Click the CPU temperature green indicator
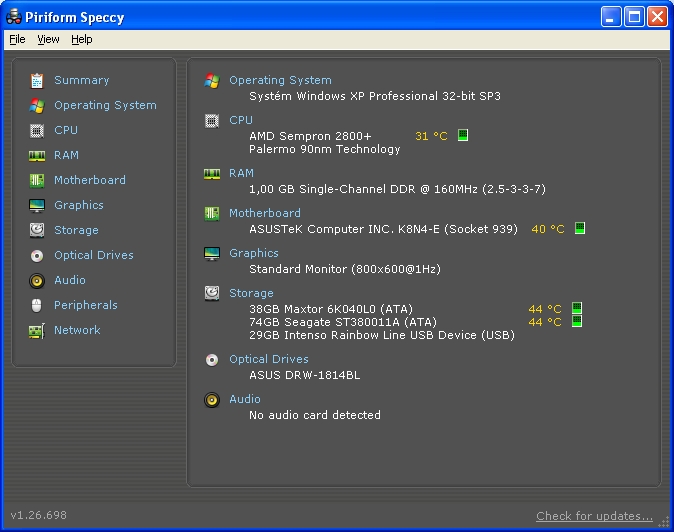The width and height of the screenshot is (674, 532). 463,135
